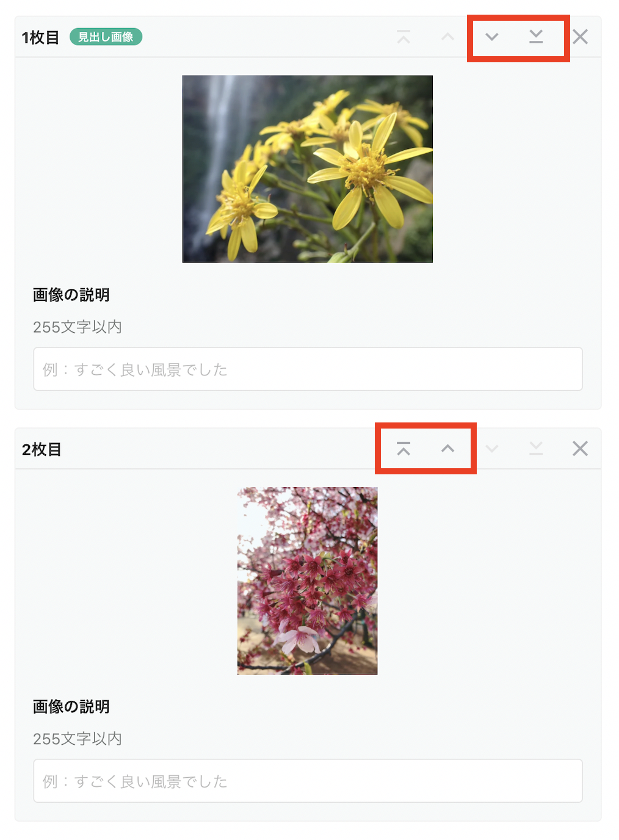Viewport: 619px width, 840px height.
Task: Remove the first image with X icon
Action: (581, 37)
